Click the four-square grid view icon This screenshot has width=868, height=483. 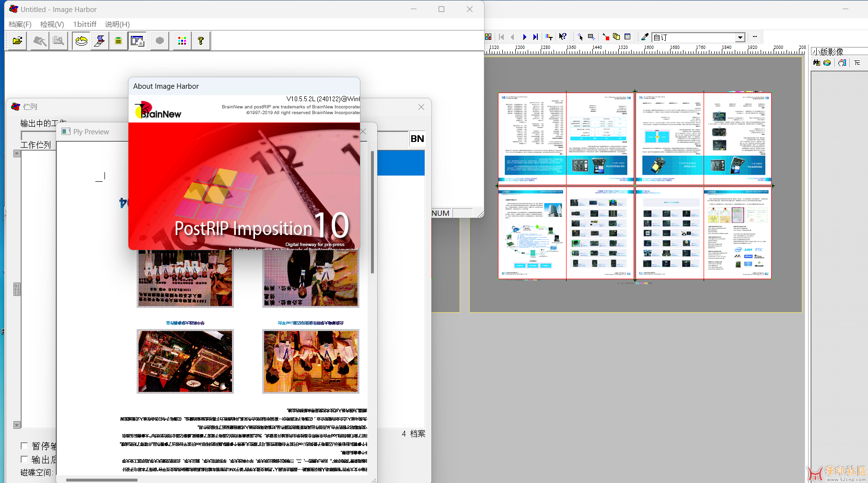(488, 37)
